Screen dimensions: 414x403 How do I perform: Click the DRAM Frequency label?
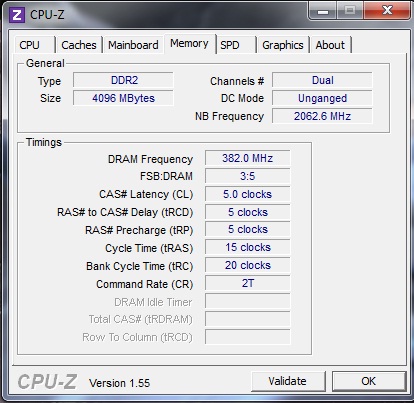pos(150,159)
